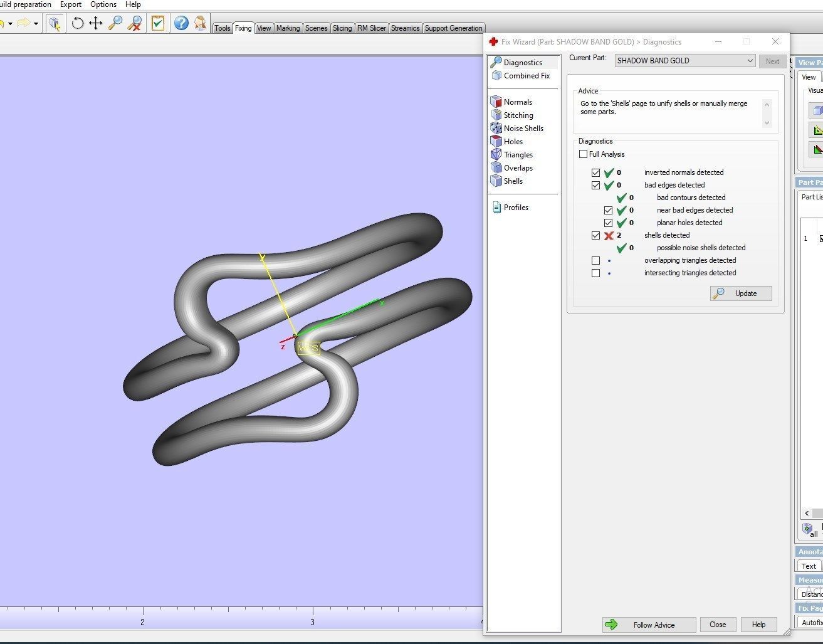Switch to the View tab in toolbar
Image resolution: width=823 pixels, height=644 pixels.
pyautogui.click(x=264, y=28)
